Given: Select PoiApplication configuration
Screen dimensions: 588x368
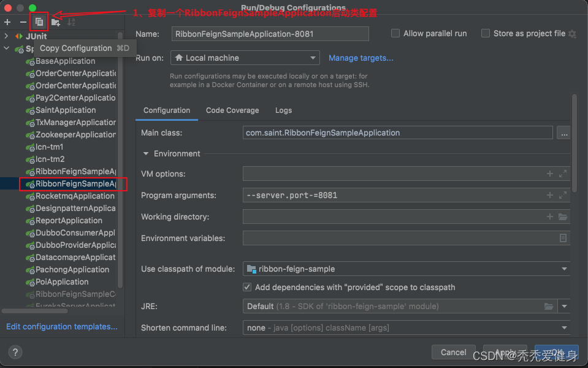Looking at the screenshot, I should coord(57,282).
